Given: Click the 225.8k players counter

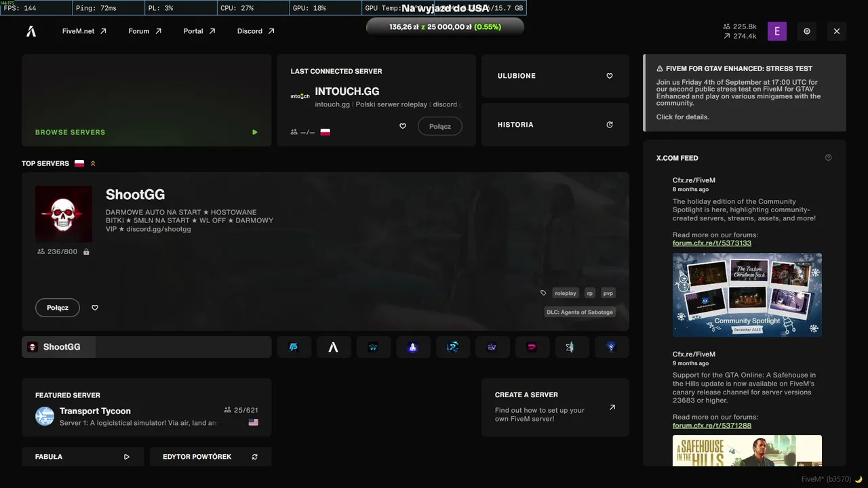Looking at the screenshot, I should 740,26.
